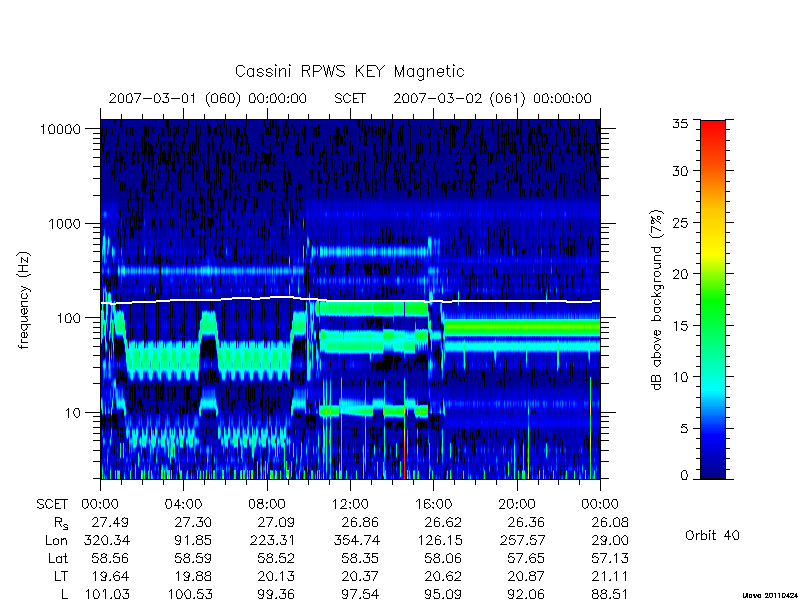Click the colorbar tick value 35
The height and width of the screenshot is (600, 800).
coord(680,124)
